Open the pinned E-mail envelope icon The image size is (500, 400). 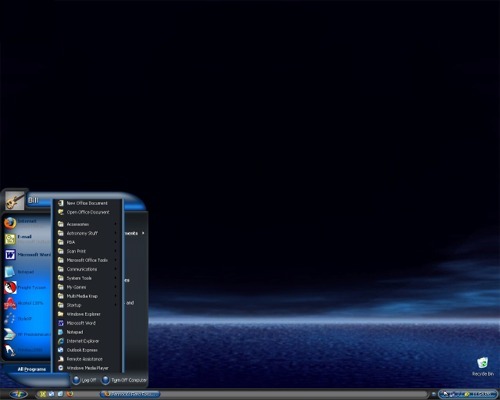10,239
